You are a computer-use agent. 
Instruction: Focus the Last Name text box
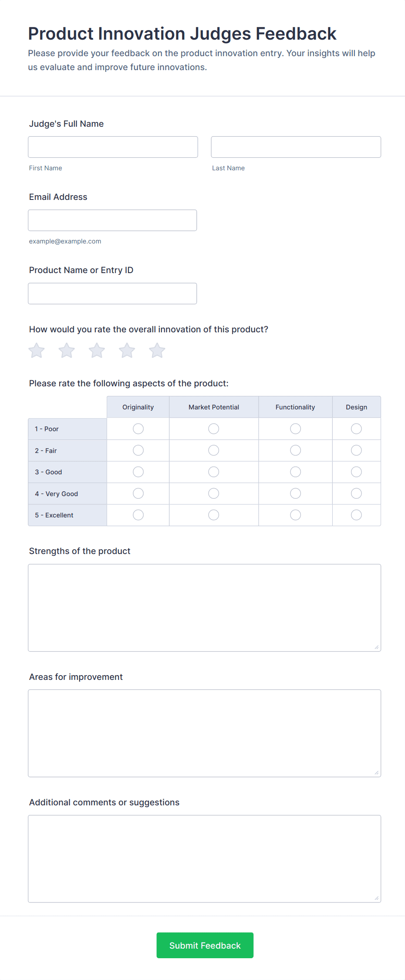[296, 147]
